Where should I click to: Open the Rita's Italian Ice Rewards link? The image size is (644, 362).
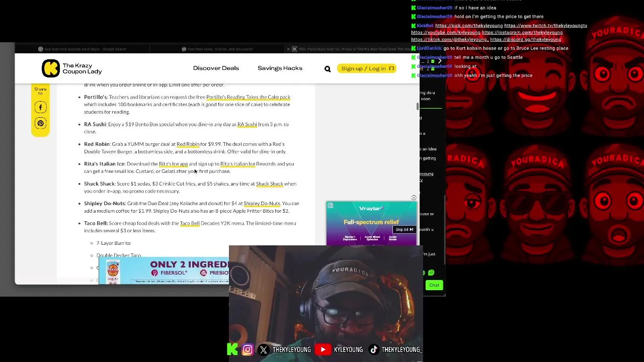pos(237,164)
